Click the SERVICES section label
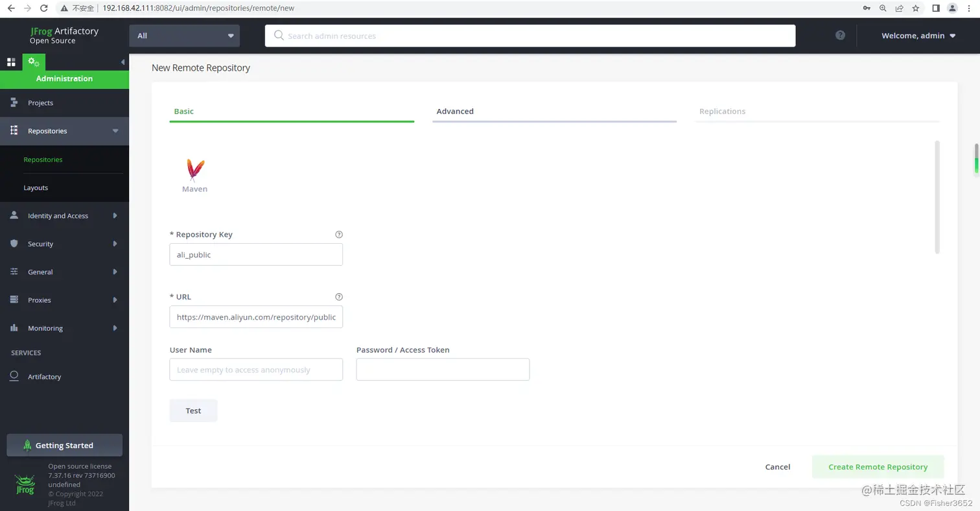This screenshot has height=511, width=980. click(26, 353)
